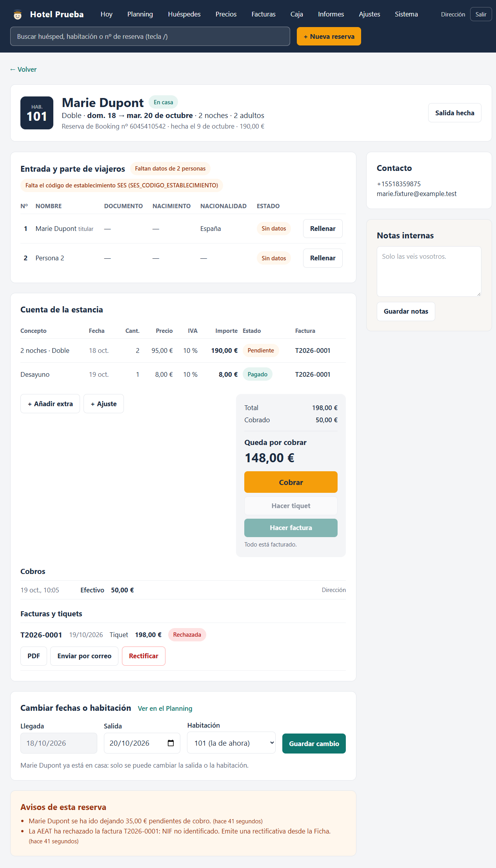The image size is (496, 868).
Task: Click the Nueva reserva button
Action: [x=329, y=36]
